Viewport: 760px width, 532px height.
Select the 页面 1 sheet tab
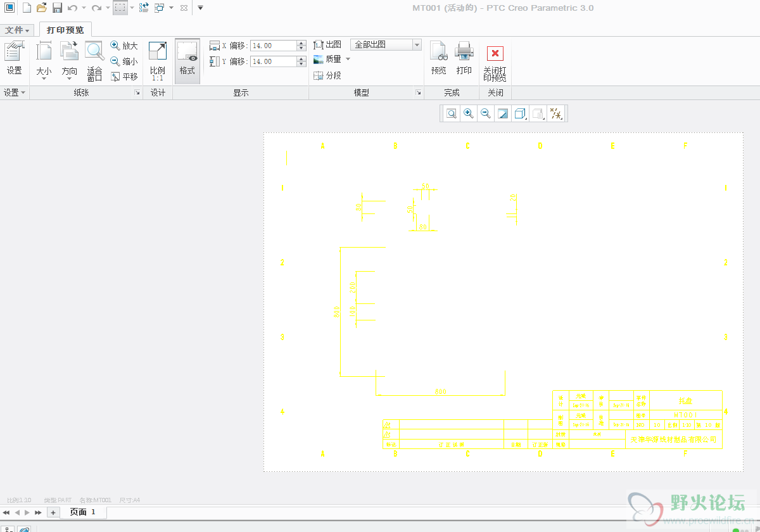click(x=83, y=512)
